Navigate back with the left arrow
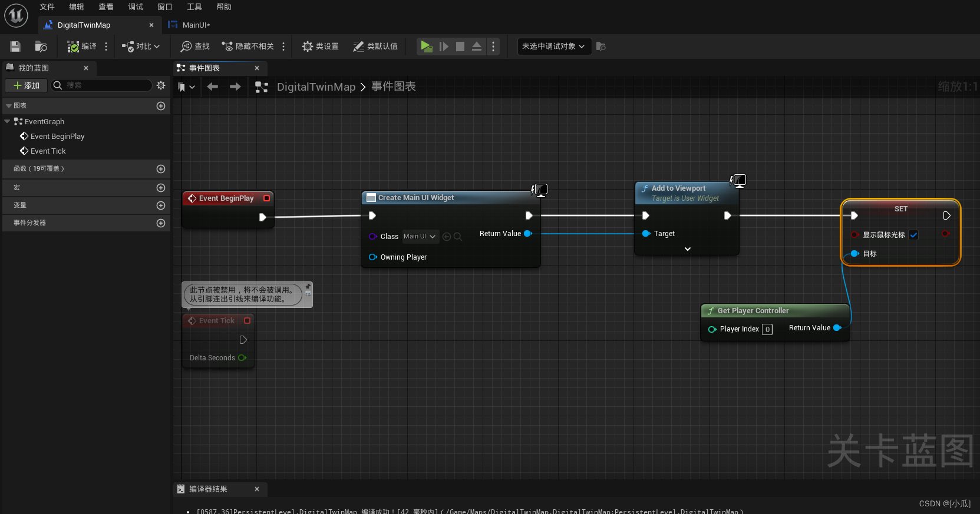 (x=213, y=87)
